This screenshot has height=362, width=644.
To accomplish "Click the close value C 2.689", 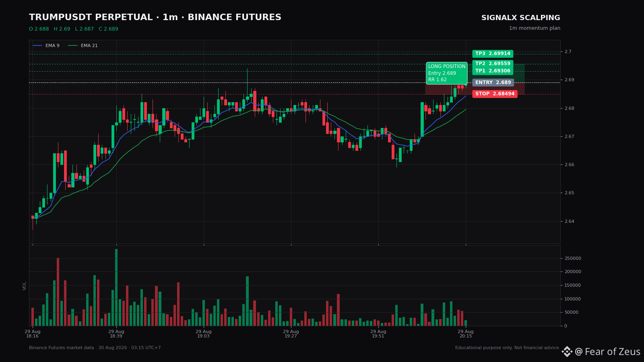I will tap(109, 29).
